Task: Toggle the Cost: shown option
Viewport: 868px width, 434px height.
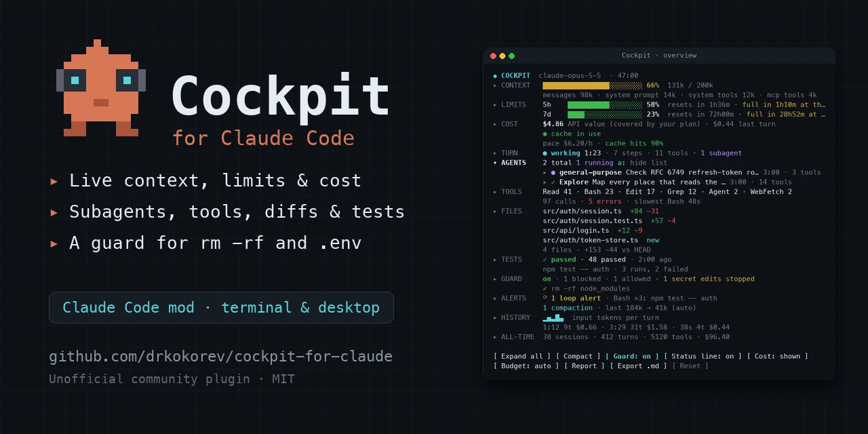Action: click(x=776, y=356)
